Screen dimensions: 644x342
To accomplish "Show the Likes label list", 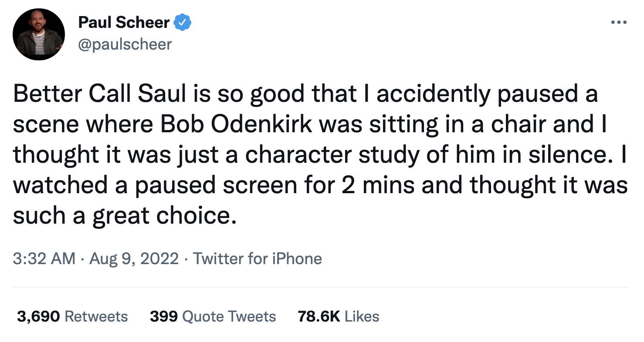I will tap(362, 316).
